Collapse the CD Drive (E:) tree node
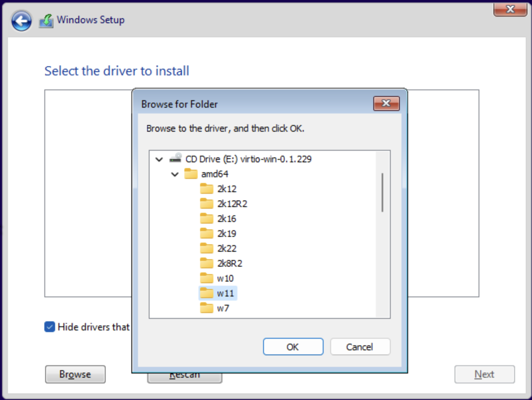The width and height of the screenshot is (532, 400). tap(159, 159)
